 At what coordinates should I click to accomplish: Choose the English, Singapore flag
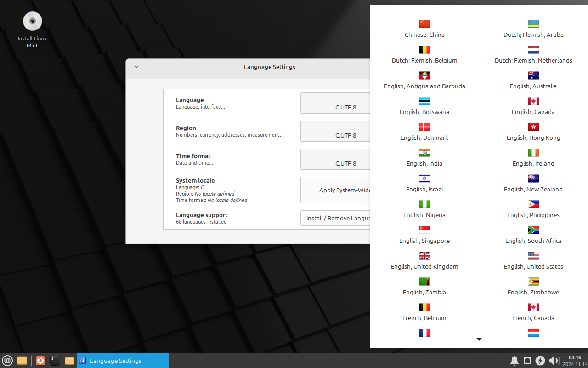pos(424,230)
